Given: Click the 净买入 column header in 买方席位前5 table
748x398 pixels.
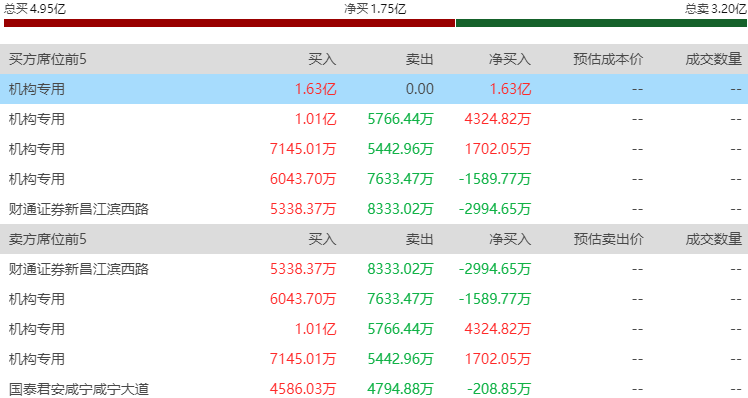Looking at the screenshot, I should [x=509, y=59].
